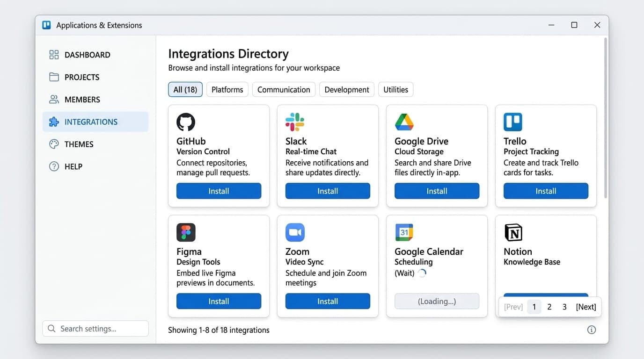Install the Google Drive integration
Image resolution: width=644 pixels, height=359 pixels.
tap(437, 191)
